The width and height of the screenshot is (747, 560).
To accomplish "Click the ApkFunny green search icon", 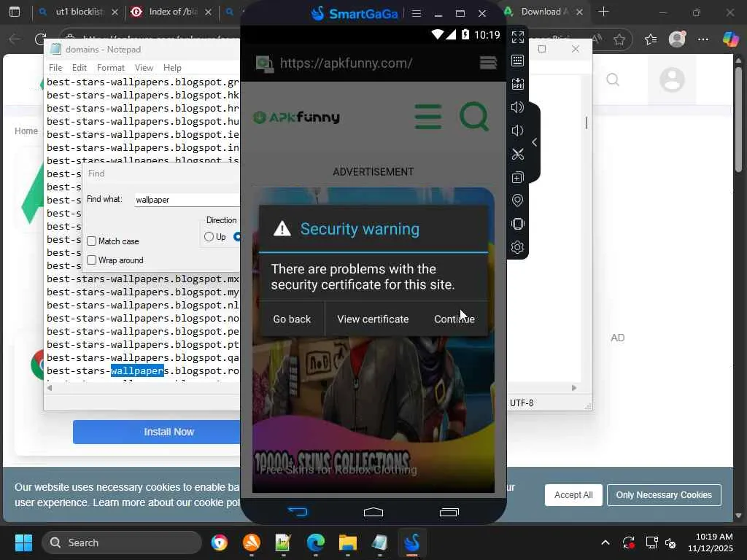I will (x=474, y=117).
